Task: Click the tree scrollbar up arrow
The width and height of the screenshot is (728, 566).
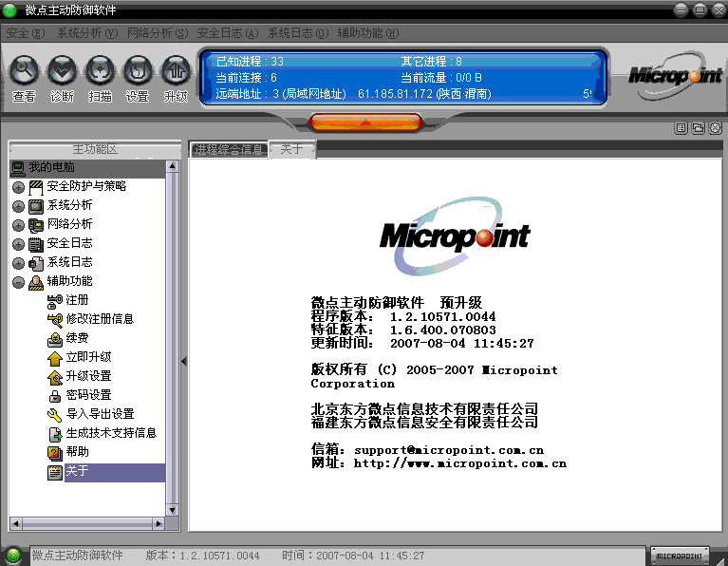Action: coord(172,166)
